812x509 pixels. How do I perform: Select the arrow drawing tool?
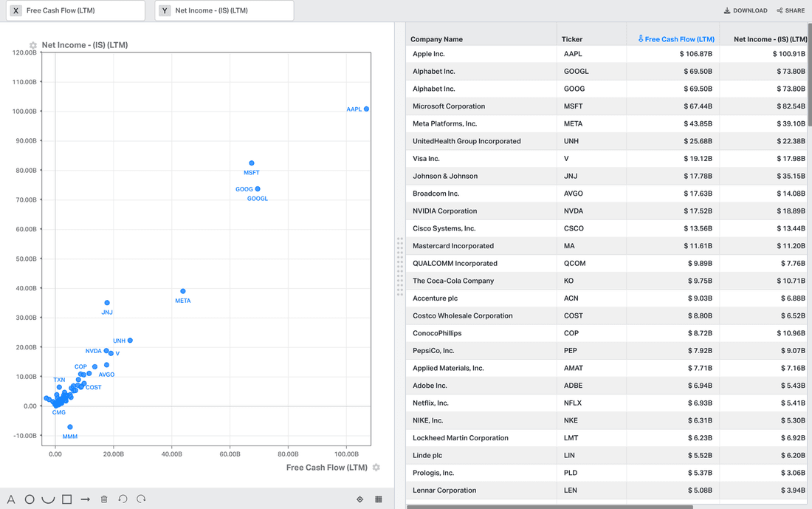86,499
